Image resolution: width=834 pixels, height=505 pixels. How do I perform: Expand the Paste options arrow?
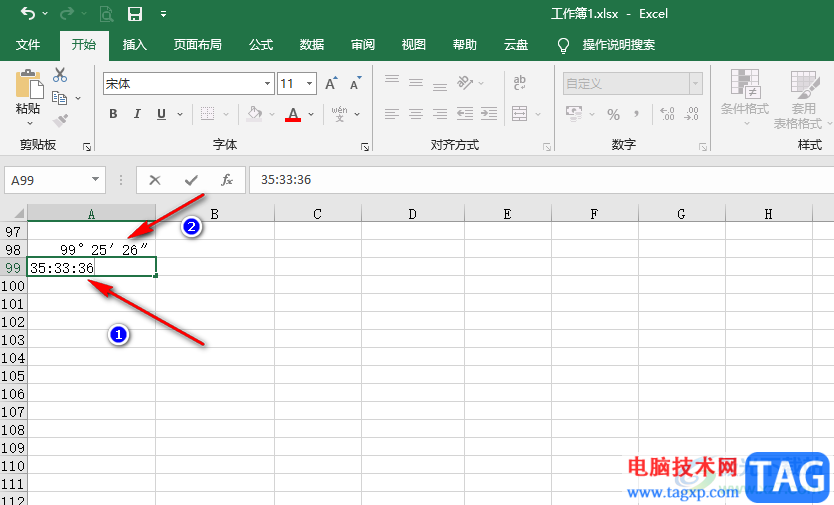30,123
